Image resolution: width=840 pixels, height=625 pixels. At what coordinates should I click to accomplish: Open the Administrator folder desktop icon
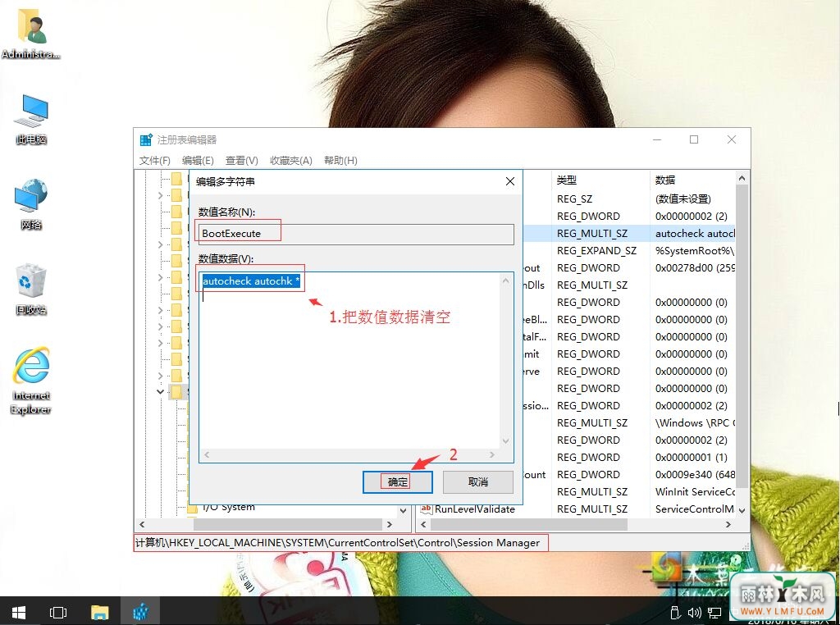pyautogui.click(x=30, y=34)
